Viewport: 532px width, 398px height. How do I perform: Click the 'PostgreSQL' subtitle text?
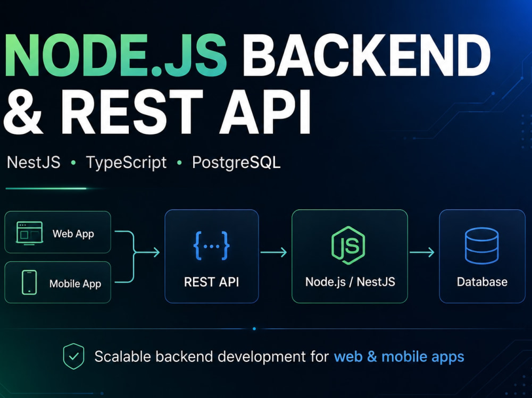coord(237,163)
